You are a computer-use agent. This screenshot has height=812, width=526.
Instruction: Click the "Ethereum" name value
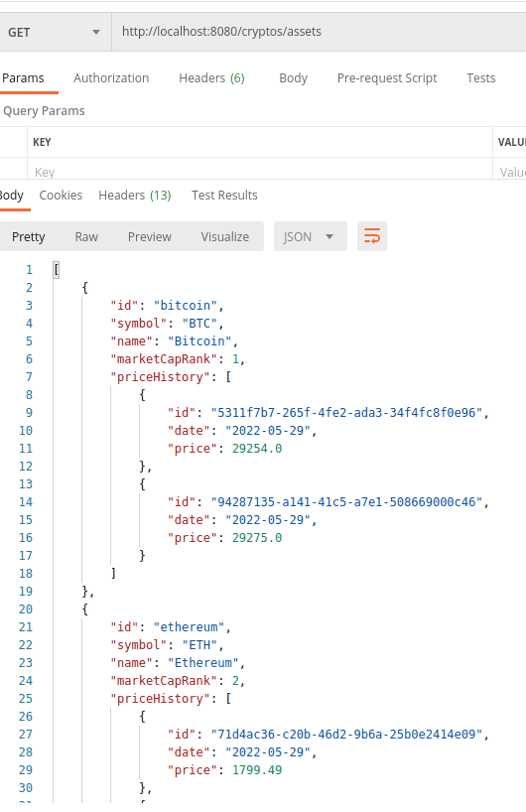(202, 663)
